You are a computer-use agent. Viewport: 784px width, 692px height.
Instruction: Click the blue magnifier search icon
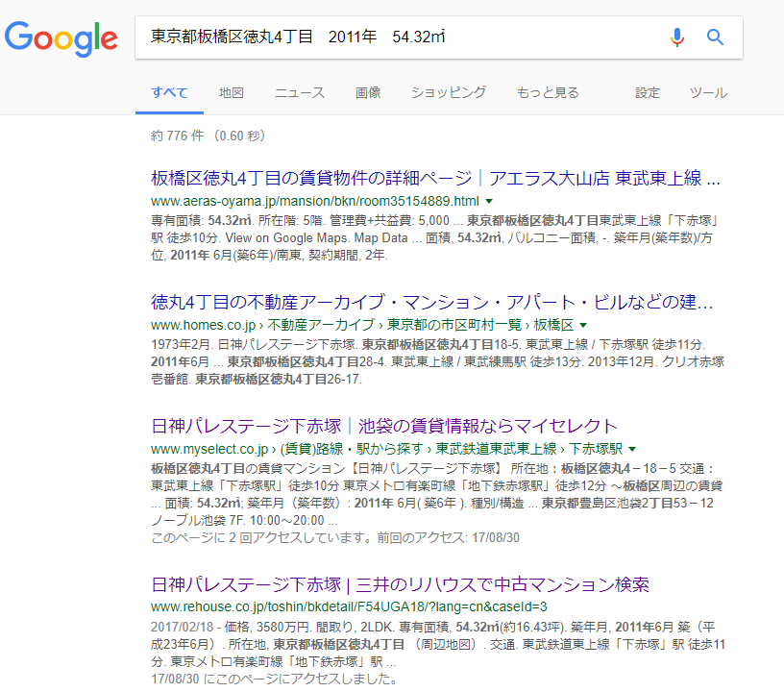click(x=715, y=37)
